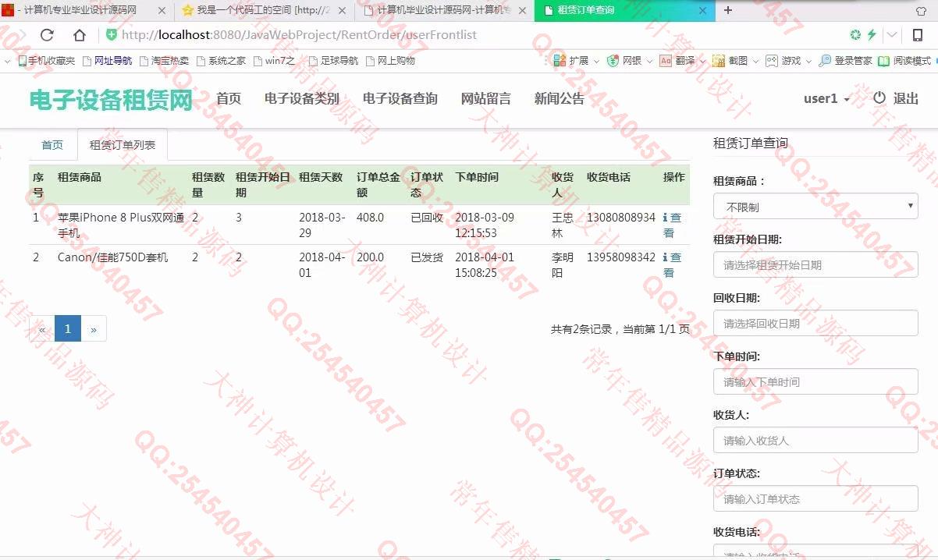
Task: Select the 首页 breadcrumb tab
Action: tap(52, 145)
